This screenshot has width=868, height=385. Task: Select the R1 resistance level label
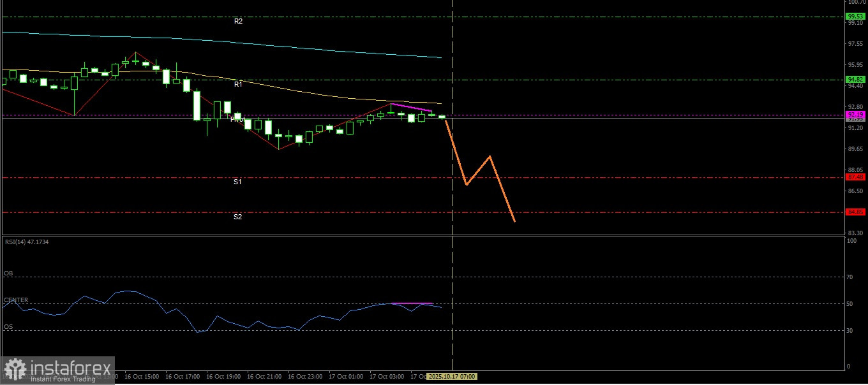[238, 84]
